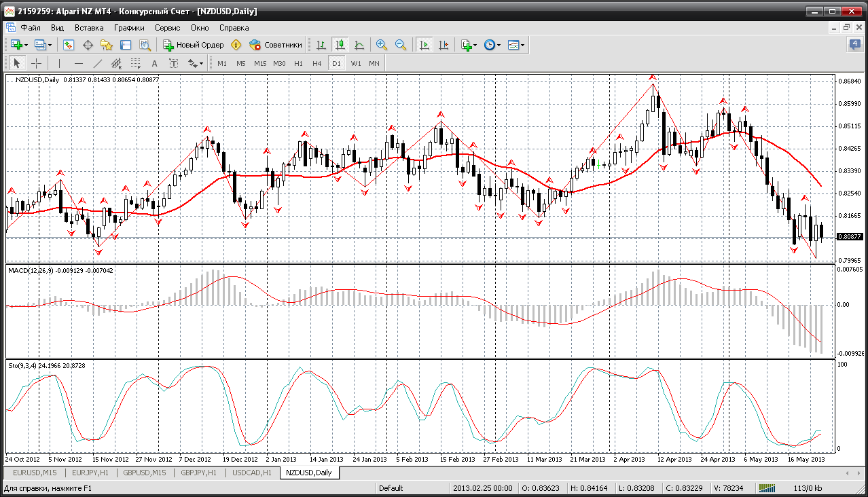Pick the vertical line drawing tool
This screenshot has width=868, height=497.
pyautogui.click(x=60, y=63)
